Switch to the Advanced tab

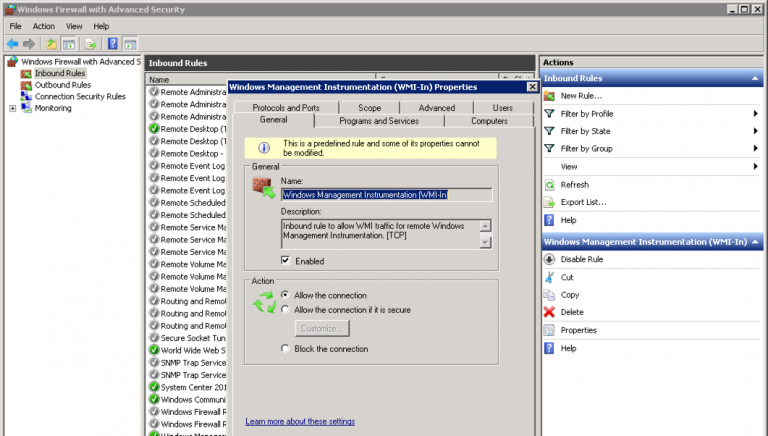[436, 108]
